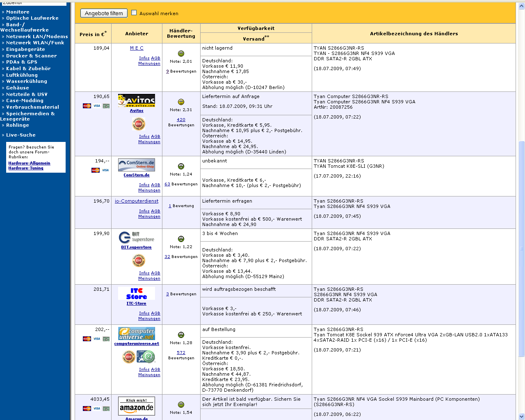Click the EHI seal under computeruniverse.net
Image resolution: width=525 pixels, height=420 pixels.
(129, 357)
